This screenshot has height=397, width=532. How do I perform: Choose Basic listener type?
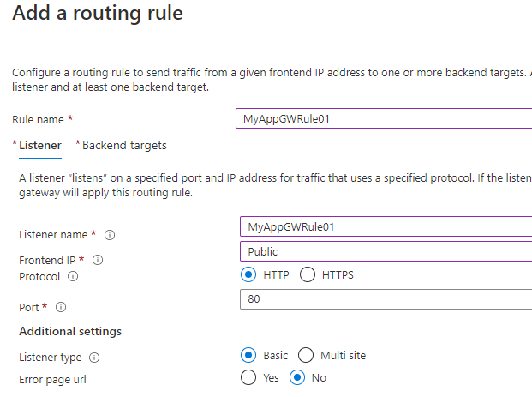(x=249, y=355)
